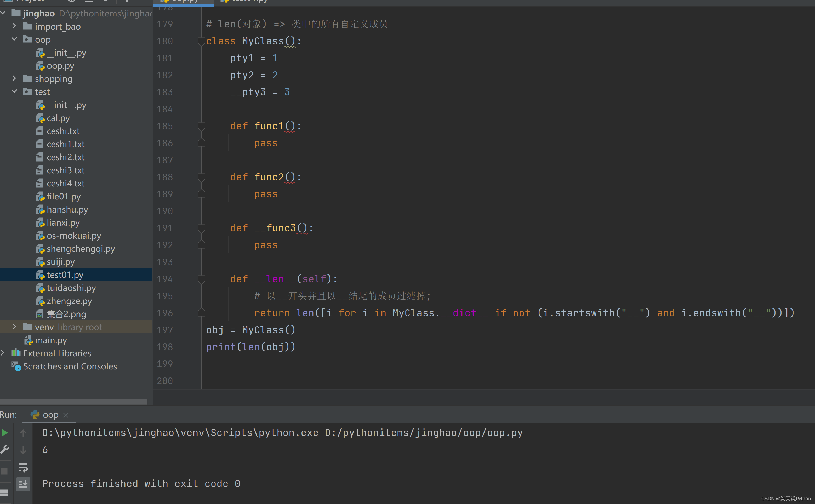815x504 pixels.
Task: Click folder icon of shopping
Action: coord(28,78)
